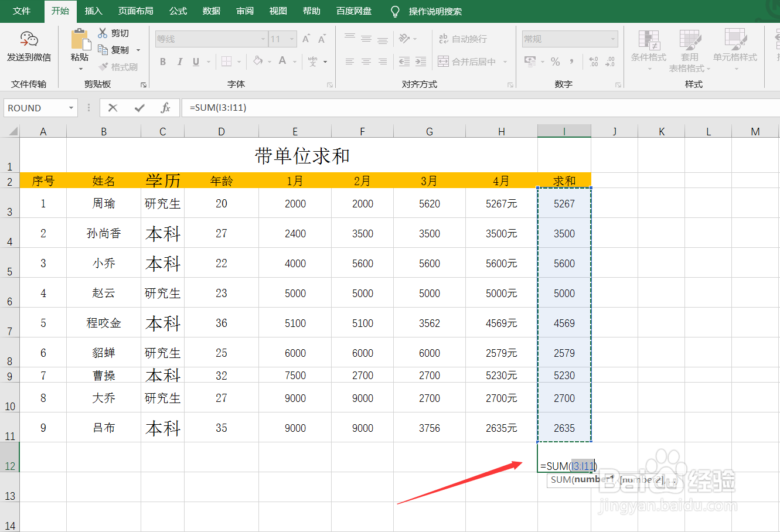780x532 pixels.
Task: Click the lightbulb tell-me icon
Action: point(395,11)
